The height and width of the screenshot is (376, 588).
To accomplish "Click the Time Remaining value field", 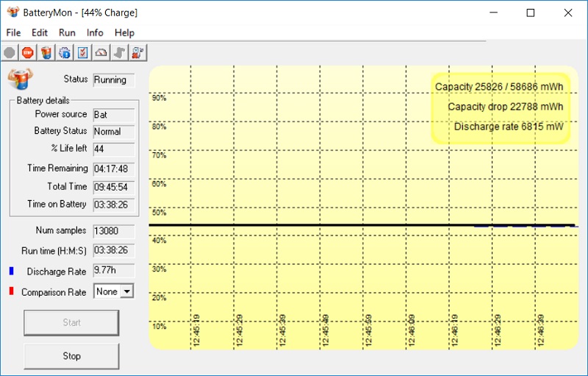I will click(x=113, y=169).
